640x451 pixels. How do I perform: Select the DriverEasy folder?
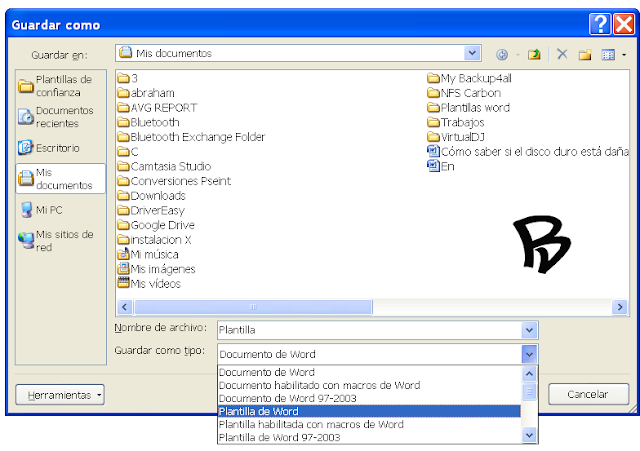tap(151, 211)
